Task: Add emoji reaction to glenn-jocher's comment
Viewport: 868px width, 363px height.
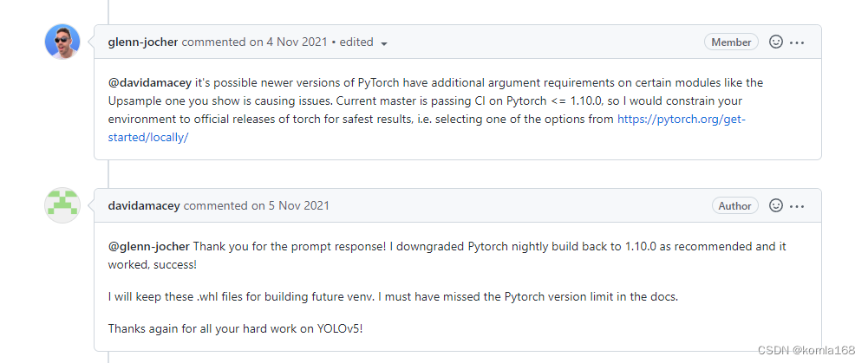Action: pos(776,42)
